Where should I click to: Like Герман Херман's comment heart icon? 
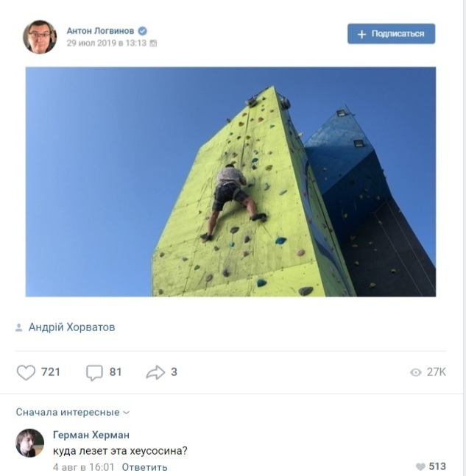(420, 466)
